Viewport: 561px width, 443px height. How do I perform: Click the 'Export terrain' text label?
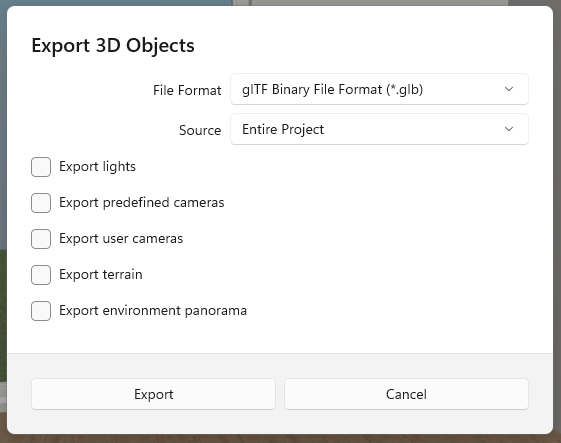tap(101, 275)
